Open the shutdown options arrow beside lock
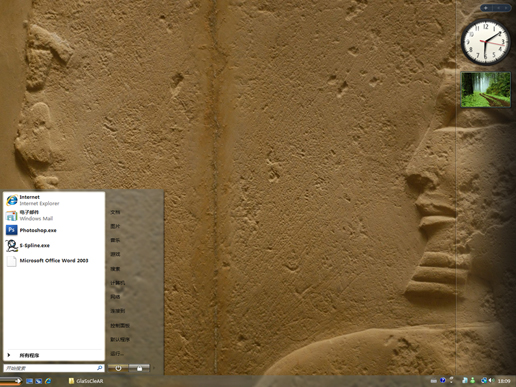The image size is (516, 387). (x=154, y=368)
